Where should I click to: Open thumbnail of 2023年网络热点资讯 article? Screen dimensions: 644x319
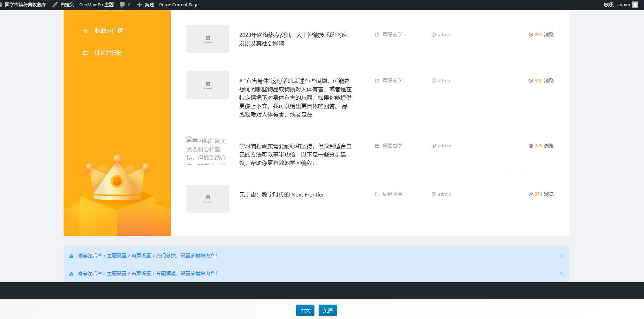(x=208, y=39)
